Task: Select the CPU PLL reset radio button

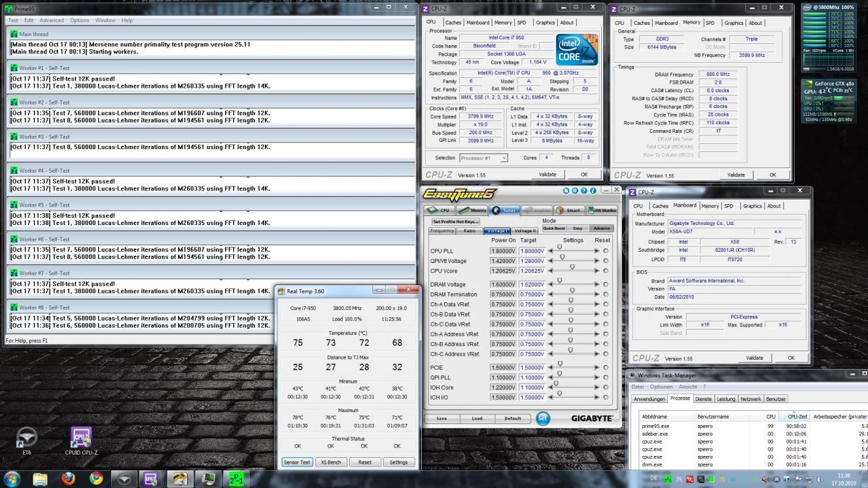Action: (605, 251)
